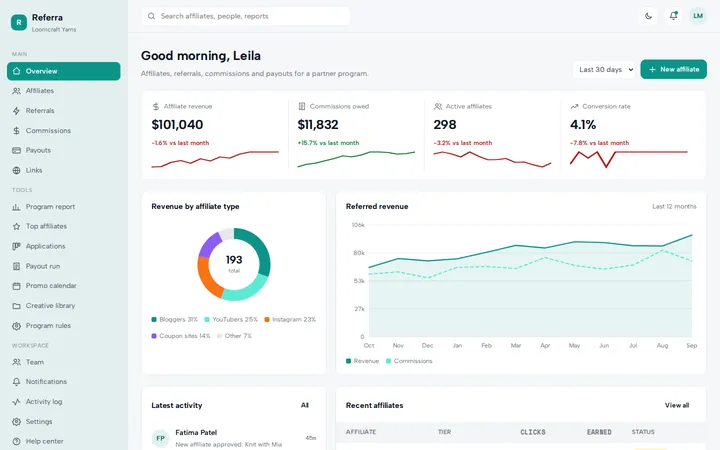The height and width of the screenshot is (450, 720).
Task: Click the Promo calendar icon
Action: click(17, 286)
